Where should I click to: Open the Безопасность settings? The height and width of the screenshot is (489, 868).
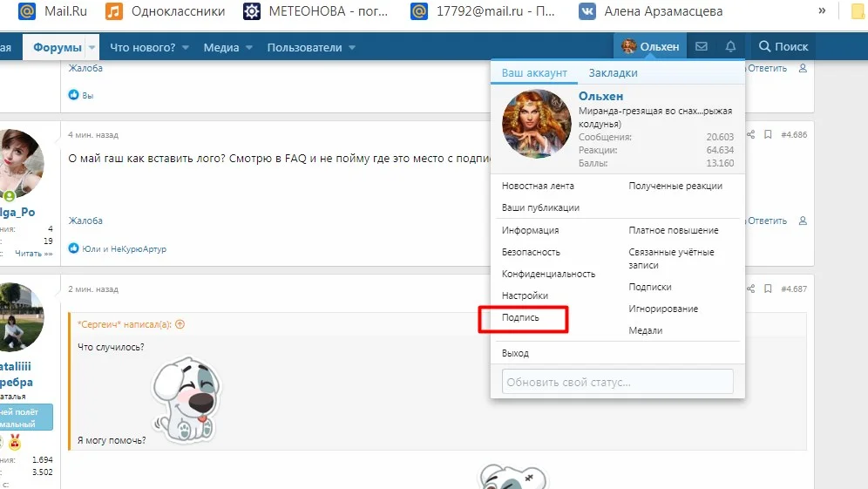click(531, 252)
